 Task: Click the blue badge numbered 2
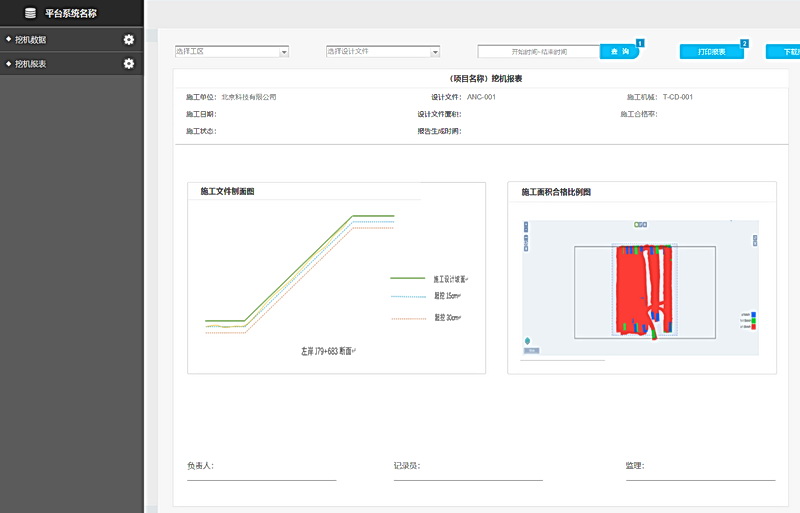tap(744, 44)
